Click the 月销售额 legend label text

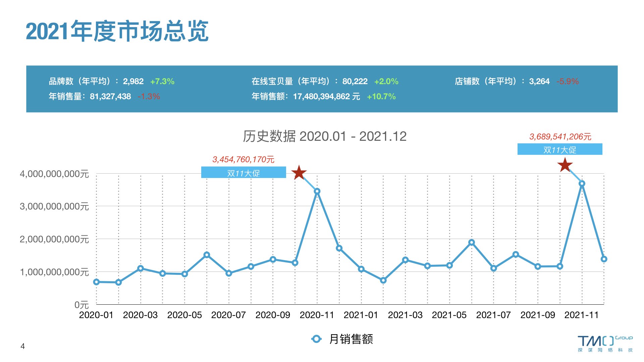point(351,339)
